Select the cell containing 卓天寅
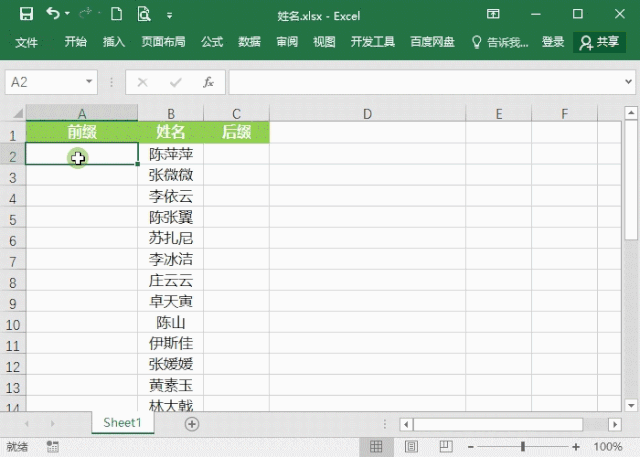This screenshot has height=457, width=640. 171,301
